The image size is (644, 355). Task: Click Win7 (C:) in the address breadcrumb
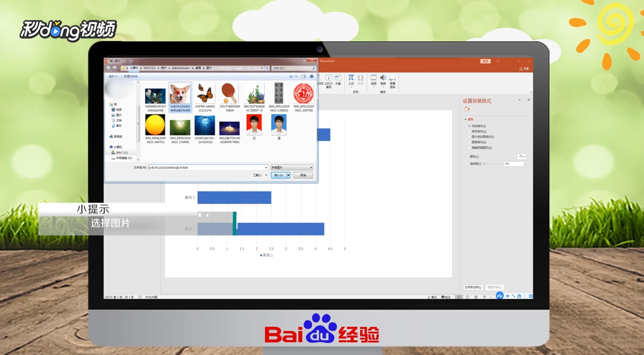[x=149, y=68]
